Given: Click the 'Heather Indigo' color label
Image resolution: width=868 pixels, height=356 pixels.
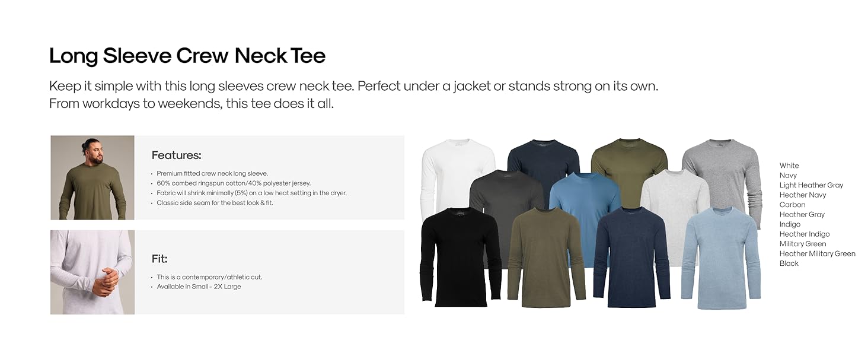Looking at the screenshot, I should point(805,234).
